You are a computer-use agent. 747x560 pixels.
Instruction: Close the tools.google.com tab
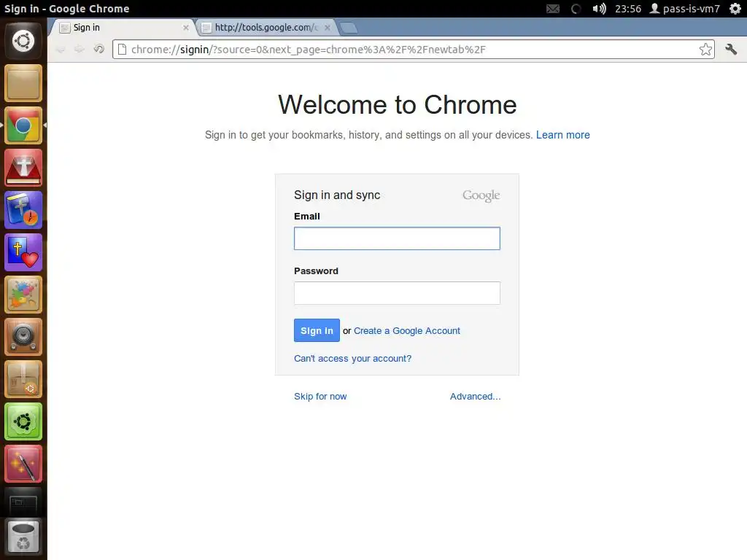[x=328, y=28]
